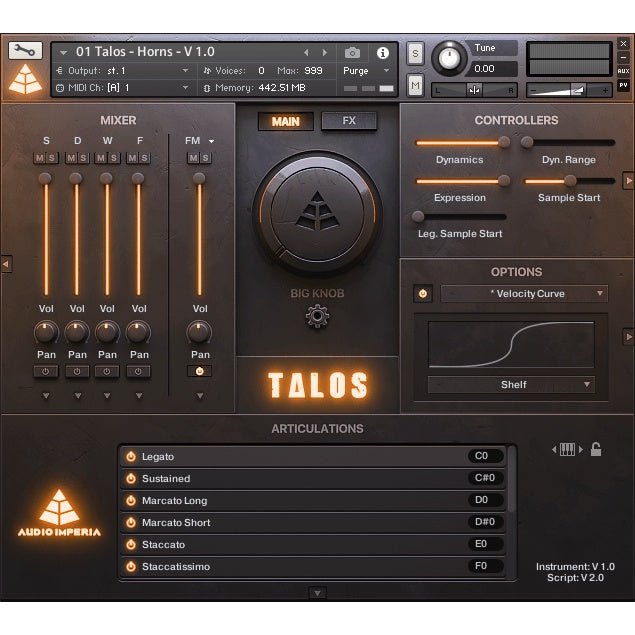Expand bottom panel down arrow
Screen dimensions: 635x635
(317, 593)
